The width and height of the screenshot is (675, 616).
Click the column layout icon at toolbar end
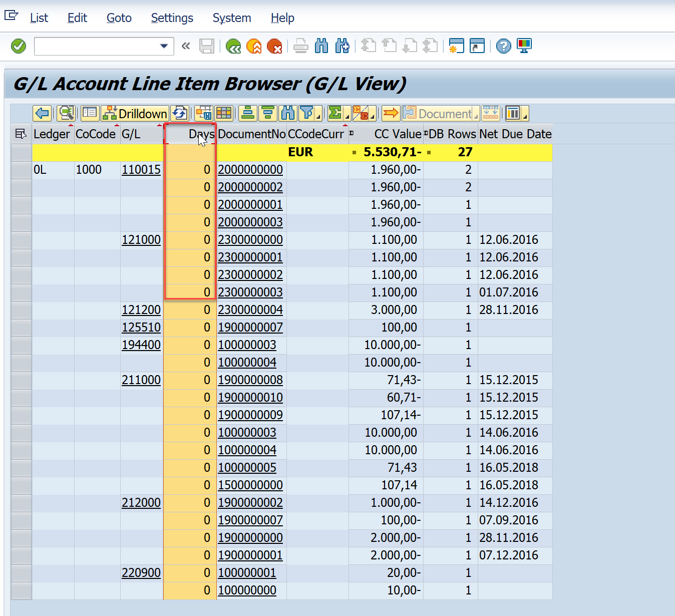(x=513, y=114)
